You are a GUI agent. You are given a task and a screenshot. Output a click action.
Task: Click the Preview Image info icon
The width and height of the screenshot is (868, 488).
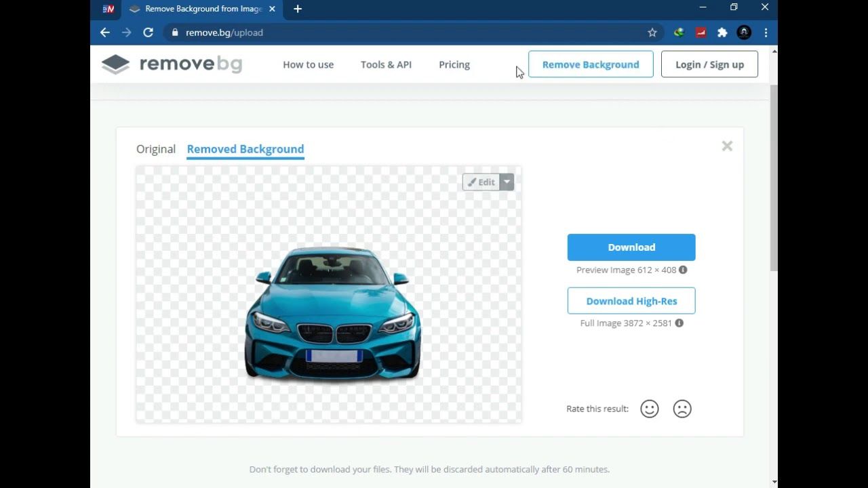683,270
